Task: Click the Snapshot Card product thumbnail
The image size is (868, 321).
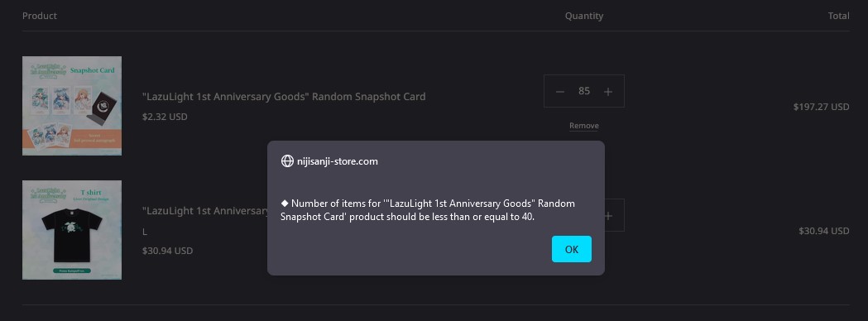Action: [72, 106]
